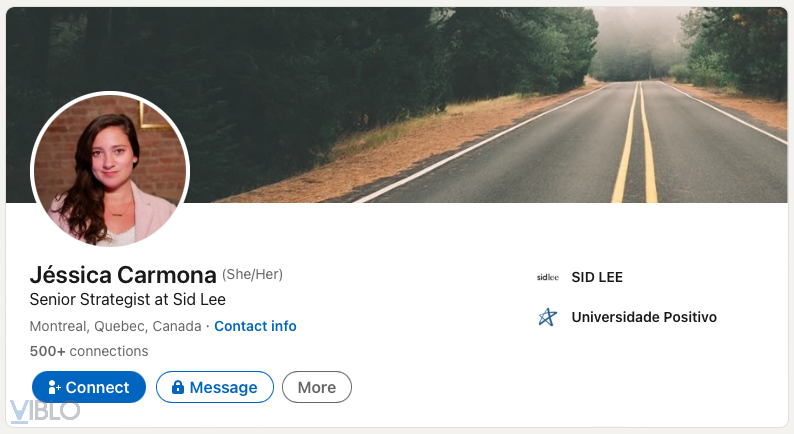
Task: Go to Universidade Positivo school page
Action: [644, 317]
